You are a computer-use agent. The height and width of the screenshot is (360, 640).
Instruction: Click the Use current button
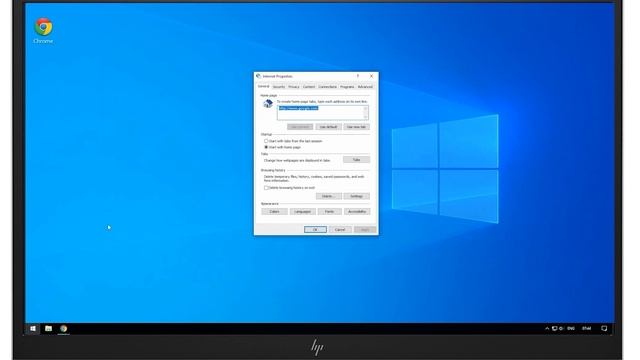point(300,127)
